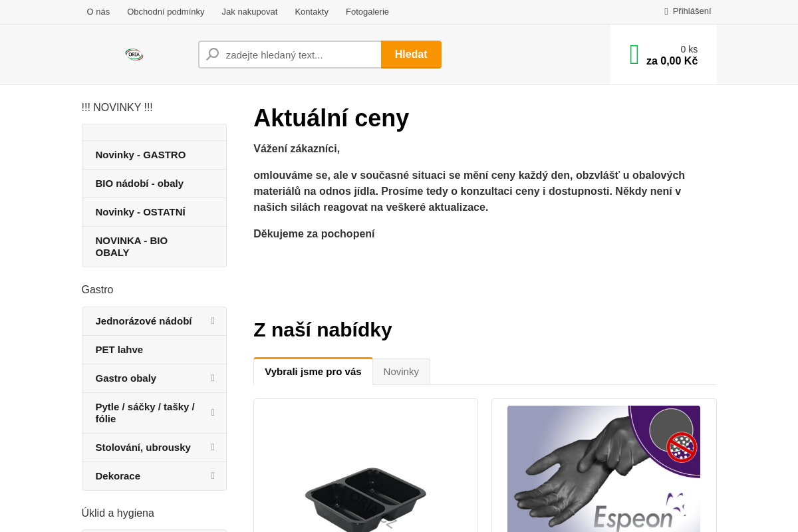Click the login icon beside Přihlášení

pyautogui.click(x=666, y=11)
